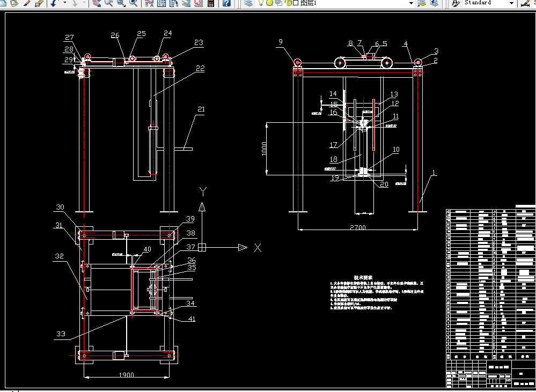
Task: Select part callout number 23
Action: point(199,42)
